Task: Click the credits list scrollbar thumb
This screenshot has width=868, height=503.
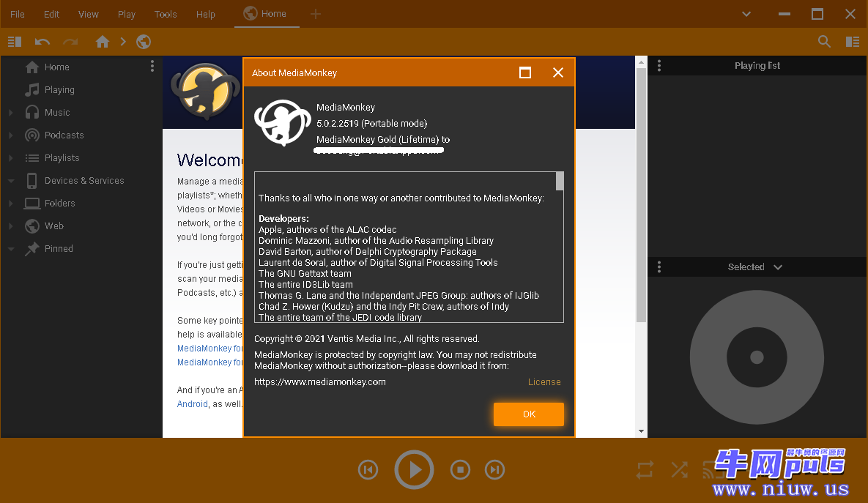Action: coord(560,181)
